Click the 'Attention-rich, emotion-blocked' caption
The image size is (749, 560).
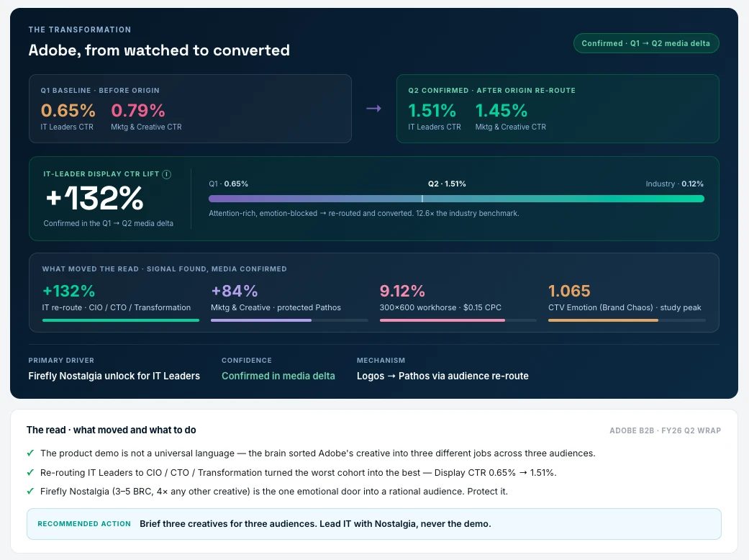(x=364, y=214)
